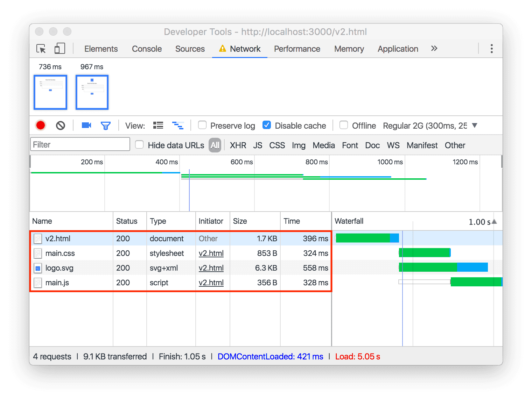Image resolution: width=532 pixels, height=400 pixels.
Task: Activate the inspect element cursor tool
Action: (41, 49)
